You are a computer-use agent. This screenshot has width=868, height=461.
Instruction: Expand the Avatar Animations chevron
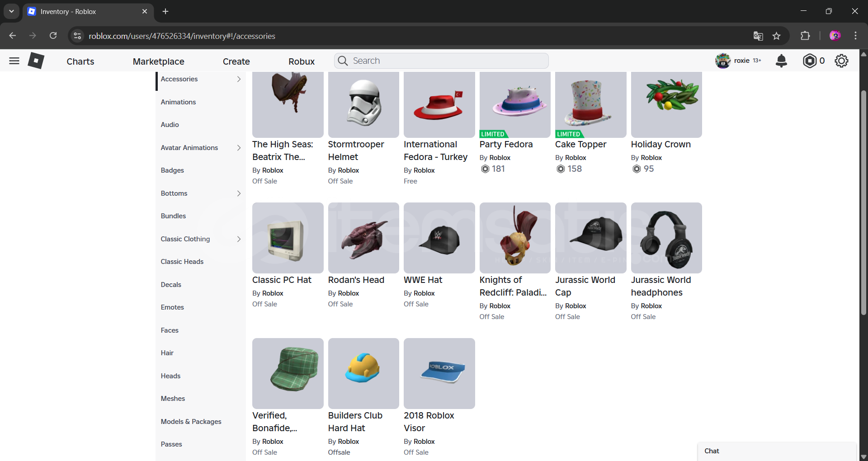click(x=239, y=148)
